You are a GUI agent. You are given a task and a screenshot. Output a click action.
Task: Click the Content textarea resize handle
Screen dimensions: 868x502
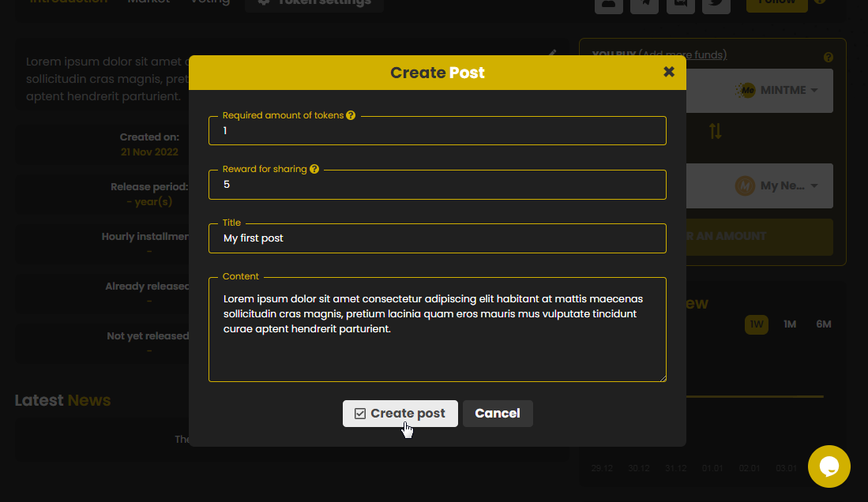[662, 377]
